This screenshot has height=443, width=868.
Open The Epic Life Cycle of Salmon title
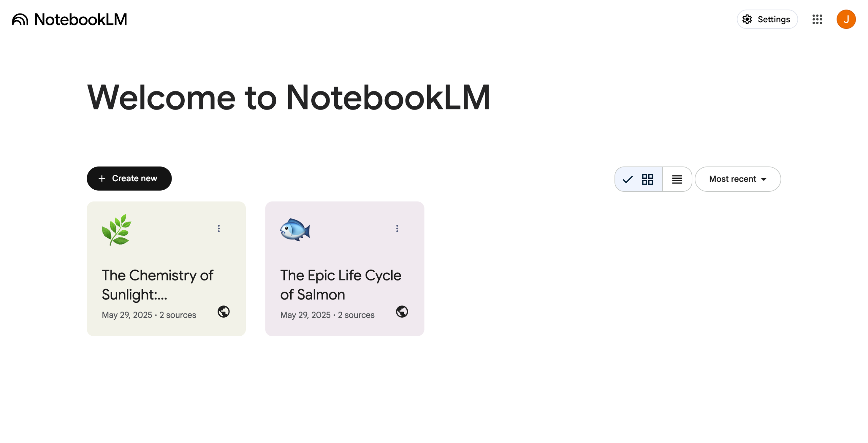tap(340, 285)
